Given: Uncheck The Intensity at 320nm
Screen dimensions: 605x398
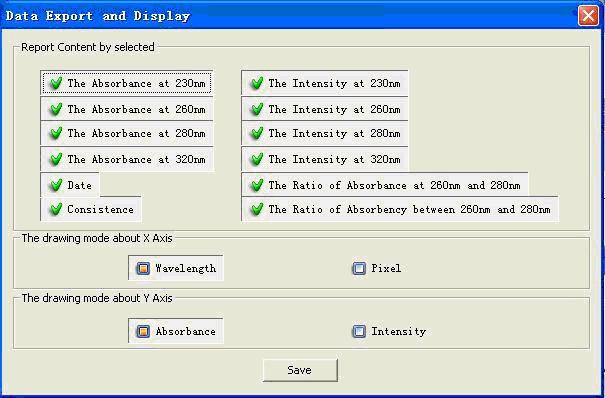Looking at the screenshot, I should click(324, 159).
